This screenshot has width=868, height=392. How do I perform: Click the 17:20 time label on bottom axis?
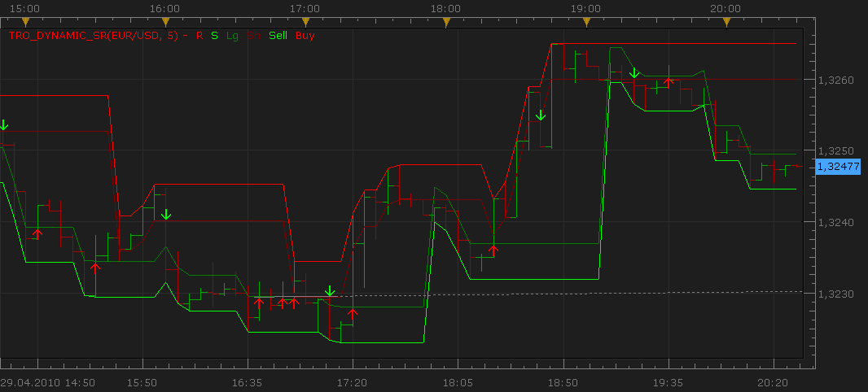click(353, 382)
